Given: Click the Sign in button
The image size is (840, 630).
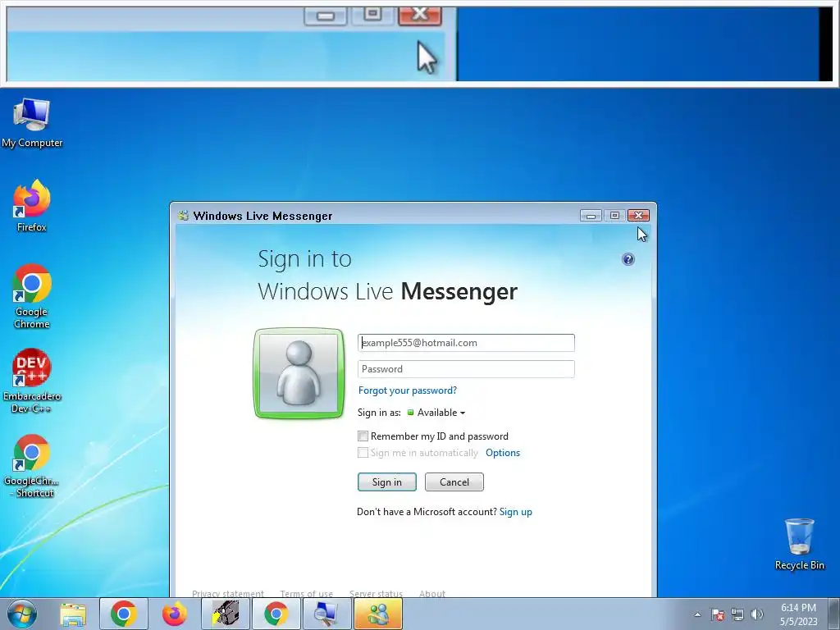Looking at the screenshot, I should (x=387, y=482).
